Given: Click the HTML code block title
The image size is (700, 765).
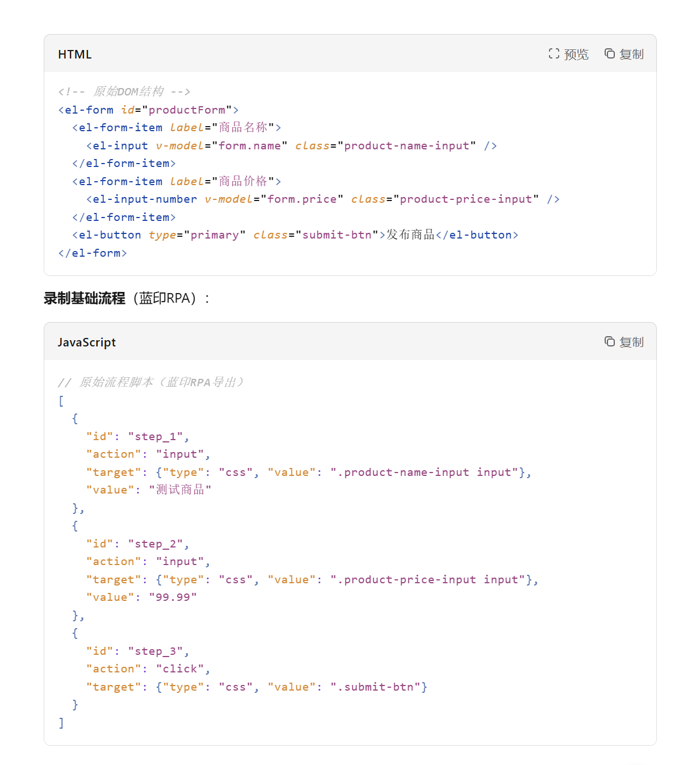Looking at the screenshot, I should pyautogui.click(x=75, y=54).
